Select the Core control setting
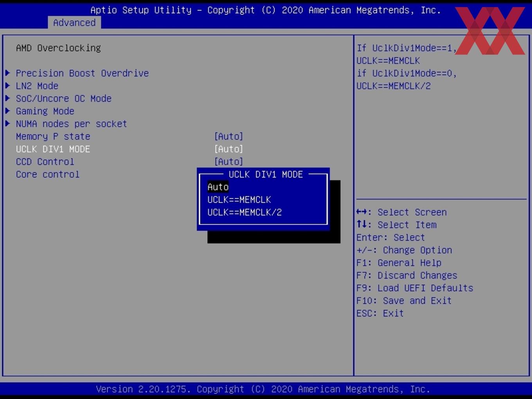This screenshot has height=399, width=532. click(48, 174)
